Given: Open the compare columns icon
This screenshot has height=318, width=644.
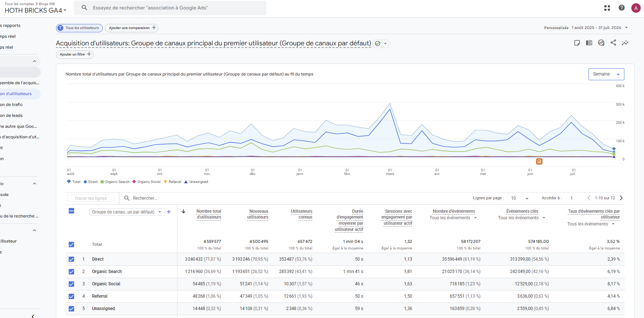Looking at the screenshot, I should tap(589, 43).
